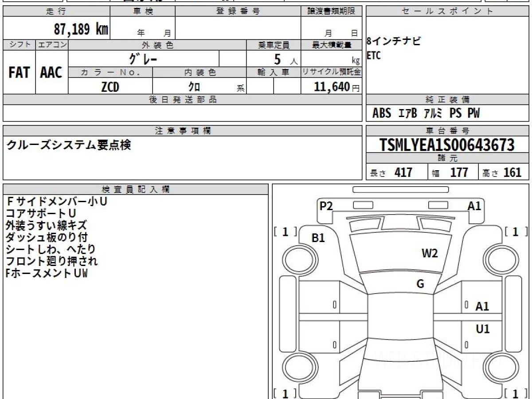
Task: Click inspector note 外装うすい線キズ
Action: coord(47,225)
